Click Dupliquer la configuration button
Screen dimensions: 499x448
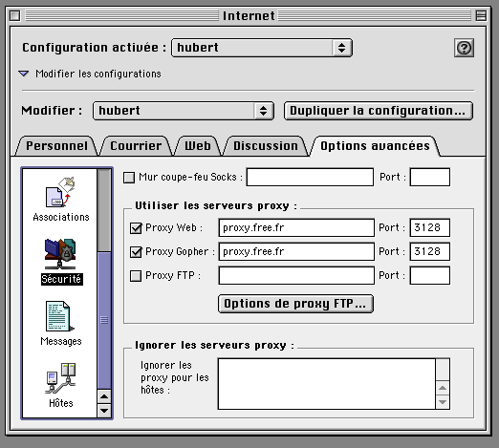pos(378,111)
